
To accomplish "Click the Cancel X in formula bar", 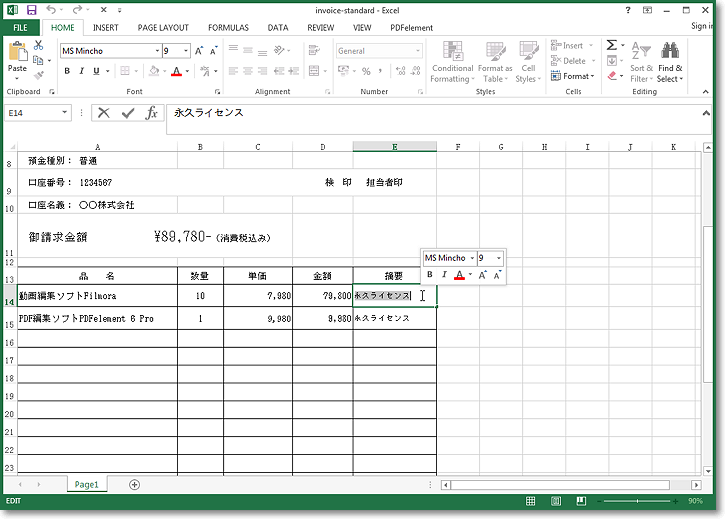I will [104, 112].
